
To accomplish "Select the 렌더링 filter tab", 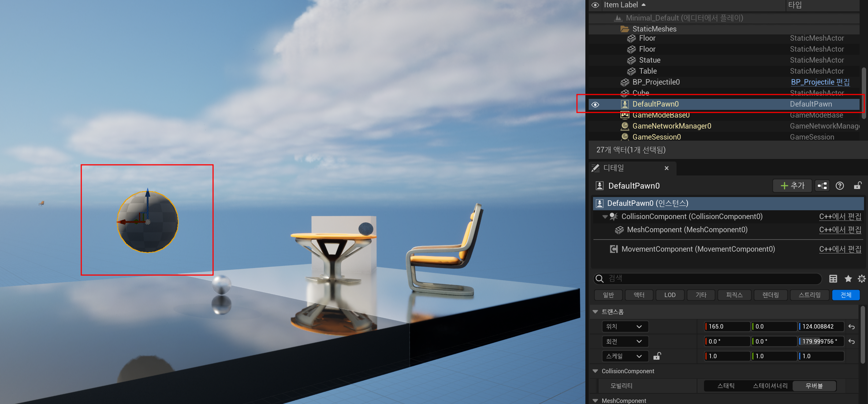I will pos(770,295).
